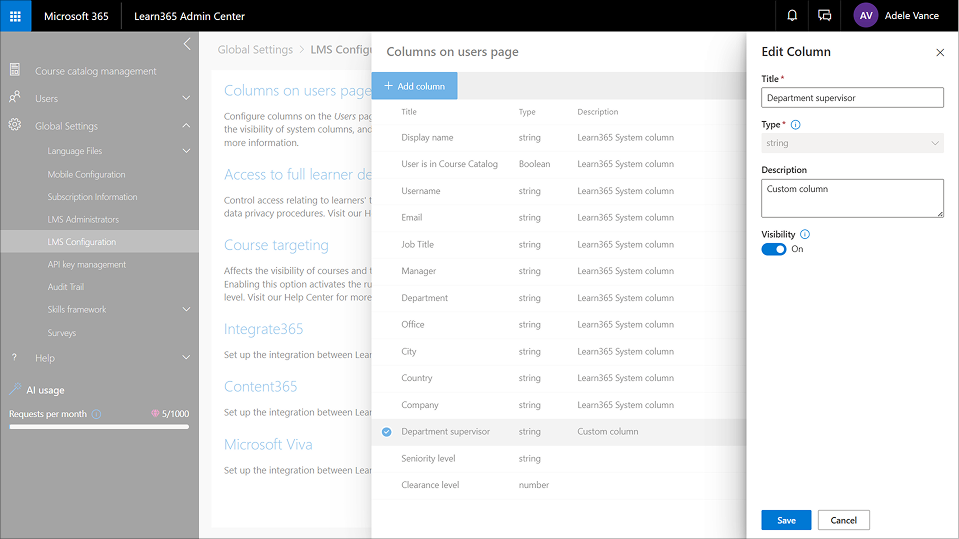Open Course catalog management
959x539 pixels.
(x=95, y=71)
